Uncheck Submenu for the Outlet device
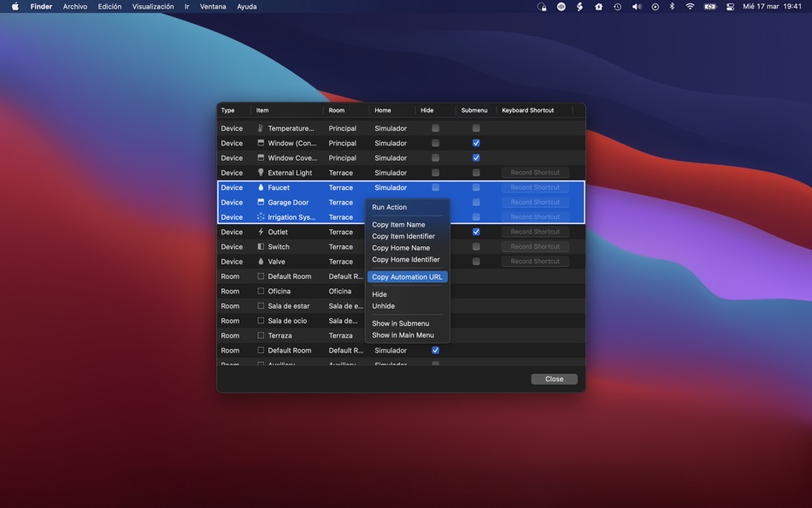Image resolution: width=812 pixels, height=508 pixels. [x=476, y=232]
